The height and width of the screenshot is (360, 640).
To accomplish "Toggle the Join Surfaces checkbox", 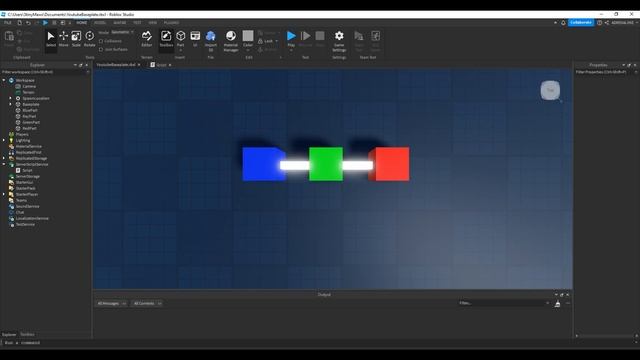I will [x=101, y=49].
